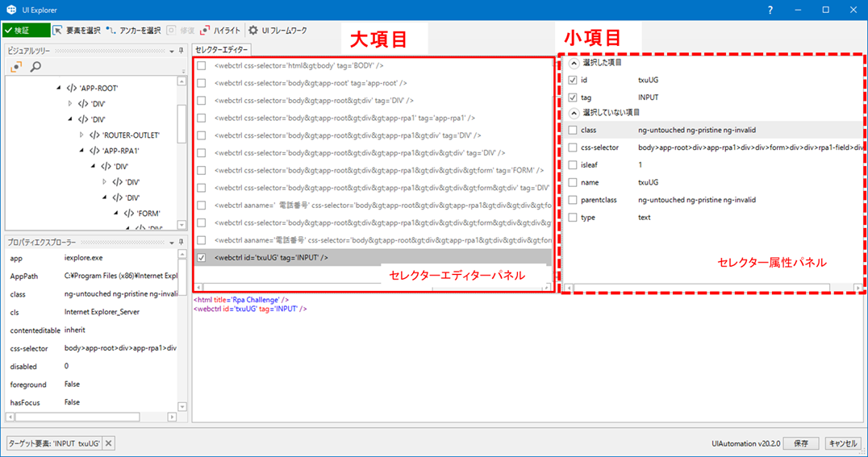
Task: Click the txuUG value of the id attribute
Action: pyautogui.click(x=649, y=81)
